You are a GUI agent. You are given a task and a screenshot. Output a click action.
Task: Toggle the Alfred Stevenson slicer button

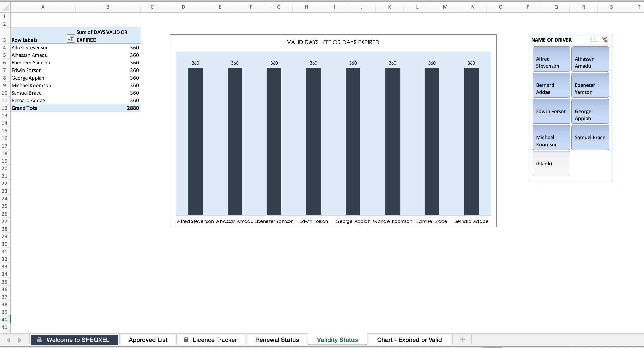(x=551, y=59)
